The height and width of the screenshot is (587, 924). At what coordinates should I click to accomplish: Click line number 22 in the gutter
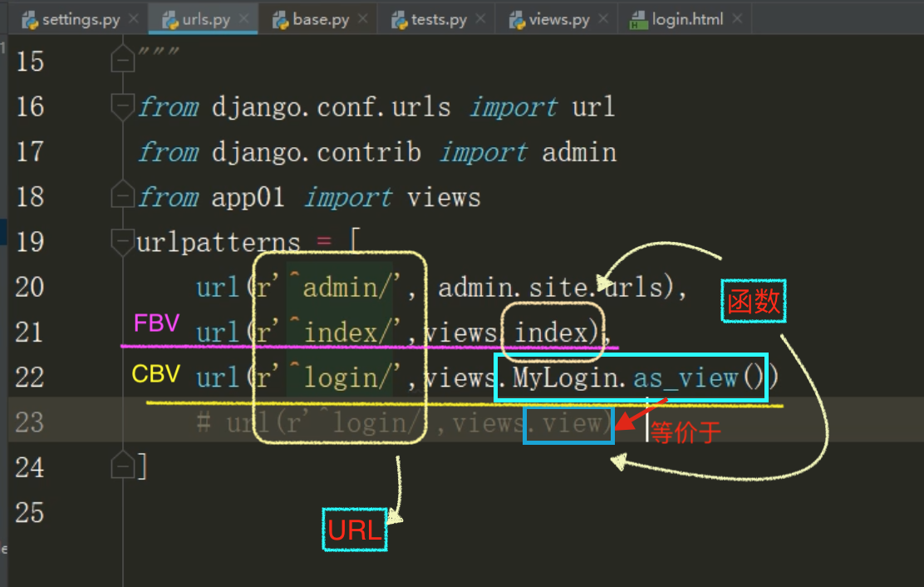(x=30, y=377)
